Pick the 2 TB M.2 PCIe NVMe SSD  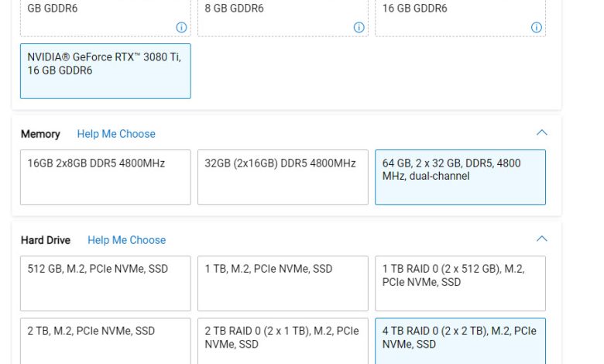[x=105, y=341]
